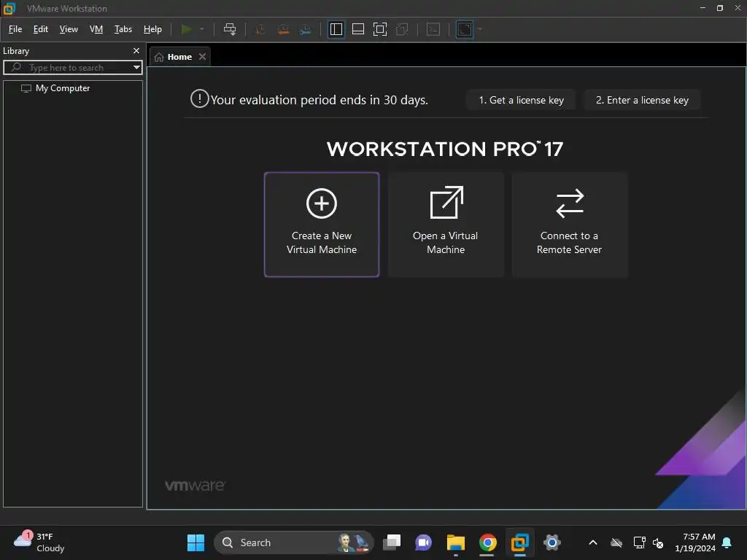The image size is (747, 560).
Task: Close the Home tab
Action: tap(203, 57)
